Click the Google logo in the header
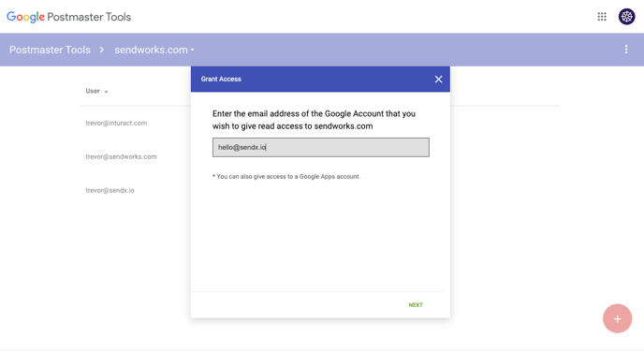 [x=25, y=17]
